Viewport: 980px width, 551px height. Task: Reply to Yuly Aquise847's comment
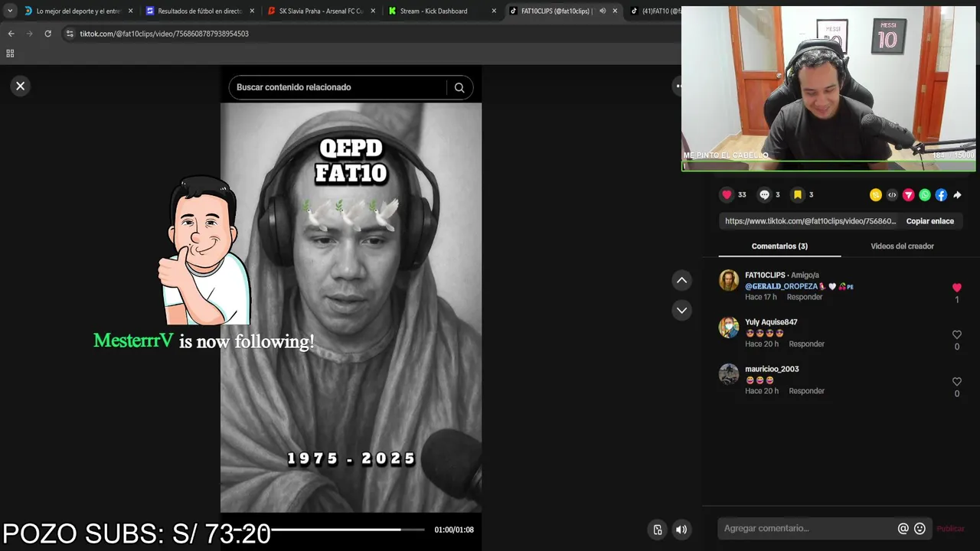[x=807, y=344]
